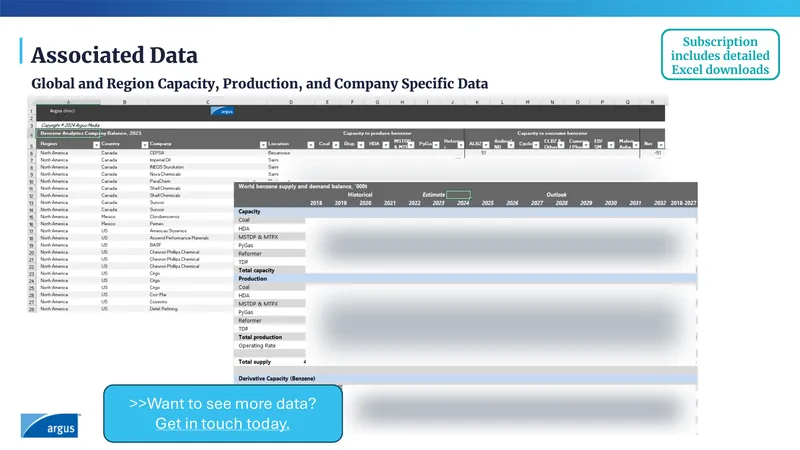Open the PyGas column filter dropdown
This screenshot has width=800, height=450.
coord(436,145)
